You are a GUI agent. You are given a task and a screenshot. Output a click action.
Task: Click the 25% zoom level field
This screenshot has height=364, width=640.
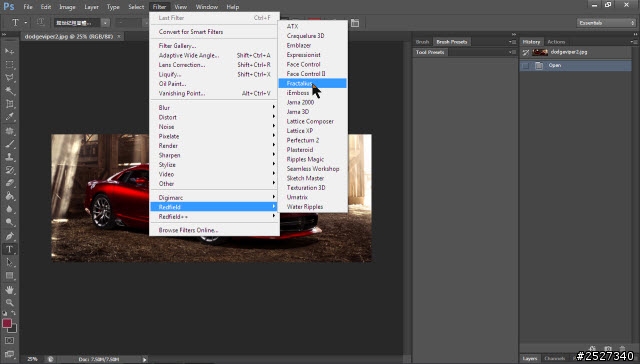32,359
